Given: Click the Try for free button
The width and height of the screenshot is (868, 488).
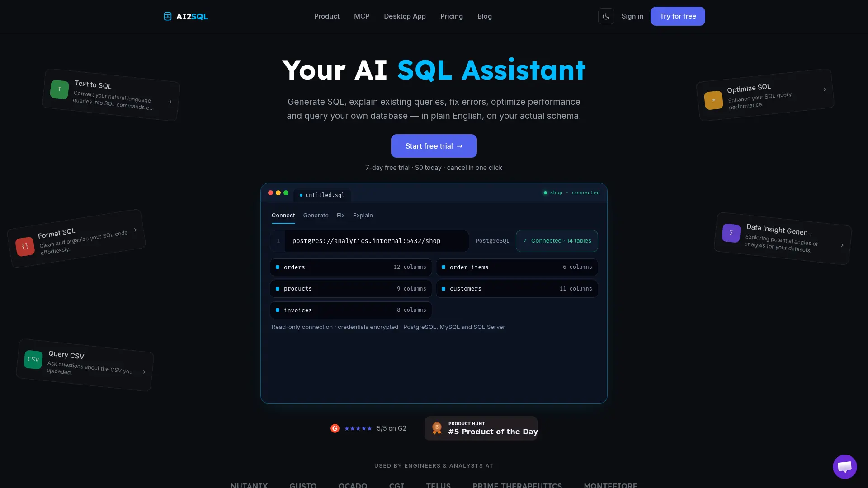Looking at the screenshot, I should (678, 16).
